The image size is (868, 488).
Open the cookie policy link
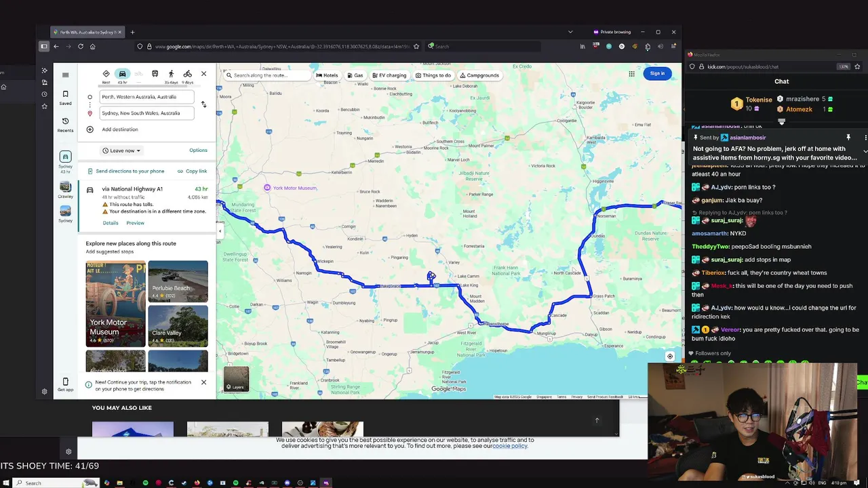(510, 446)
